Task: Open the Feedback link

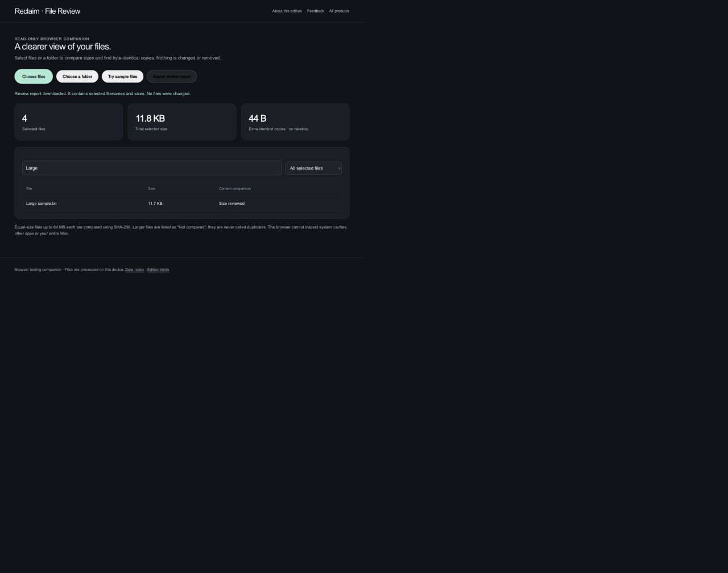Action: point(316,11)
